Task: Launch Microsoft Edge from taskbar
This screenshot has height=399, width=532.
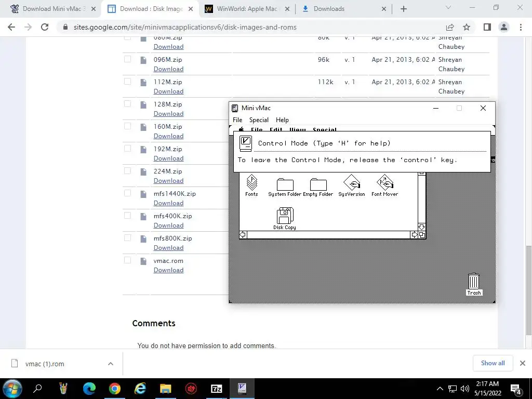Action: pos(89,388)
